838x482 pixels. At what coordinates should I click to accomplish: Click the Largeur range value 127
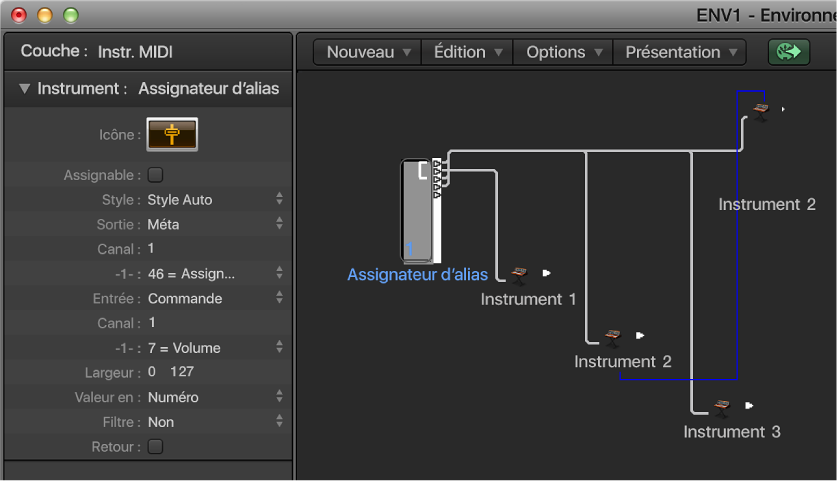tap(182, 372)
